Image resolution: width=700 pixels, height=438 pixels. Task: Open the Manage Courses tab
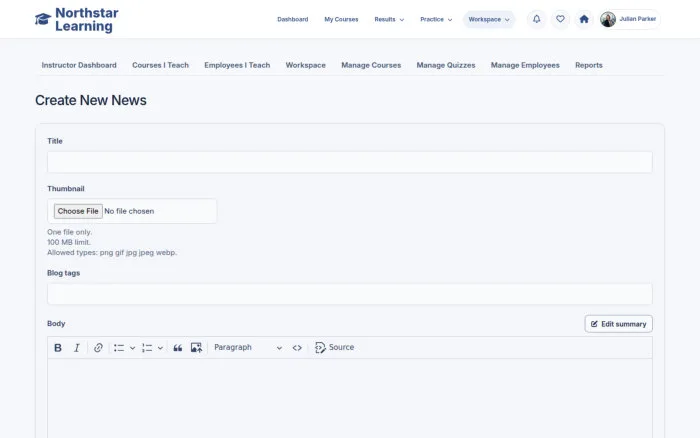(x=371, y=65)
